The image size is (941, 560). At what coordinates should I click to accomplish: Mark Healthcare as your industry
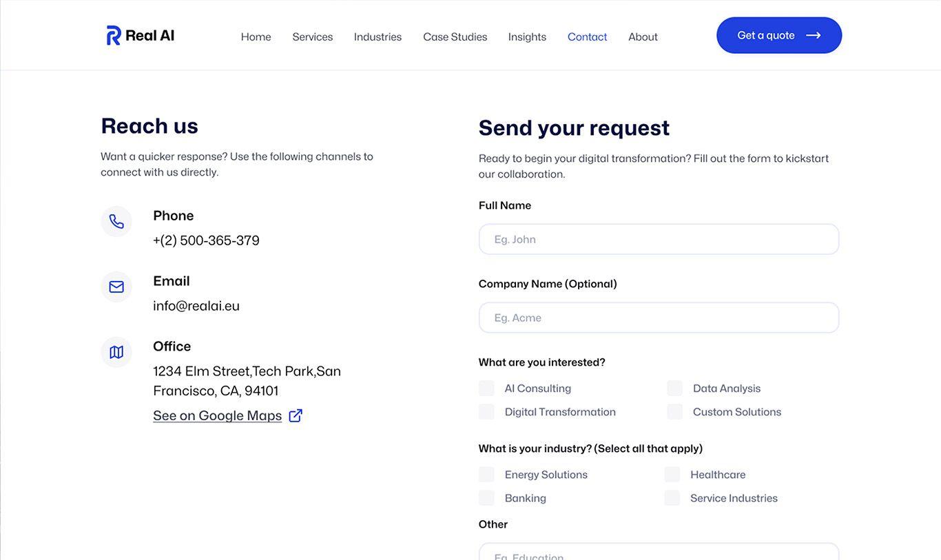672,475
